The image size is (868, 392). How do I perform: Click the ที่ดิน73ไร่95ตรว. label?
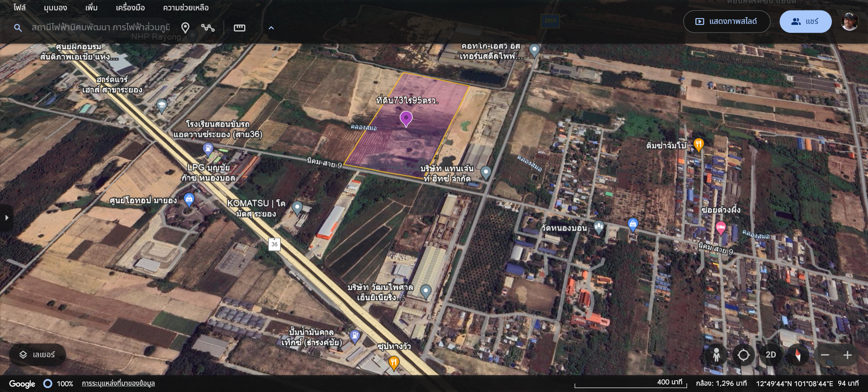click(x=407, y=100)
